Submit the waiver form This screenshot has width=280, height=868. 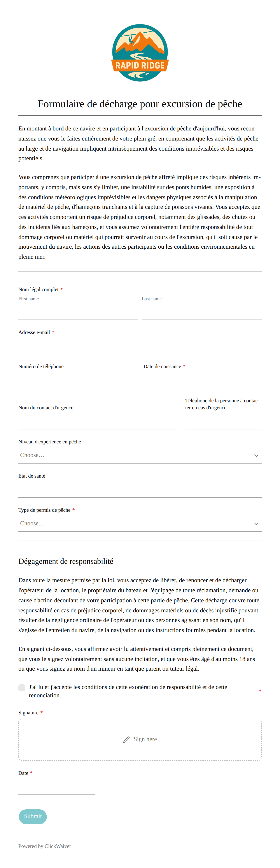tap(33, 816)
